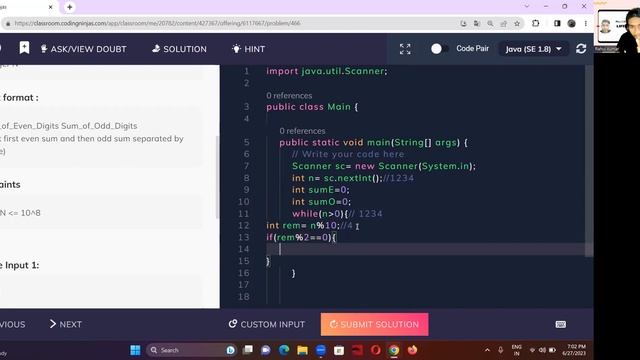Image resolution: width=640 pixels, height=360 pixels.
Task: Show the Hint
Action: (248, 49)
